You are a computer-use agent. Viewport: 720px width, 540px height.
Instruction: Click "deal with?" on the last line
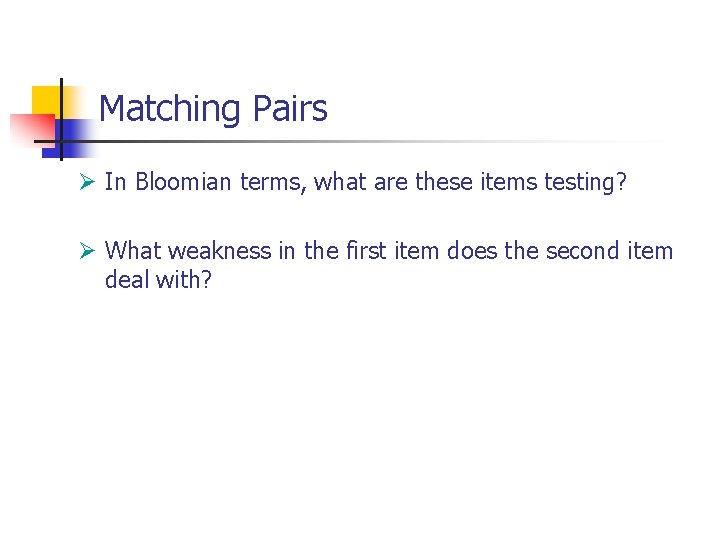(x=158, y=281)
